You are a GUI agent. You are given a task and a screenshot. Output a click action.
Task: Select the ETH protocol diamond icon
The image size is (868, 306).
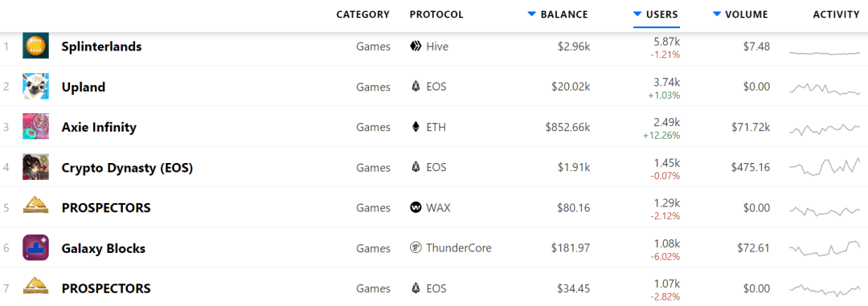pos(416,127)
